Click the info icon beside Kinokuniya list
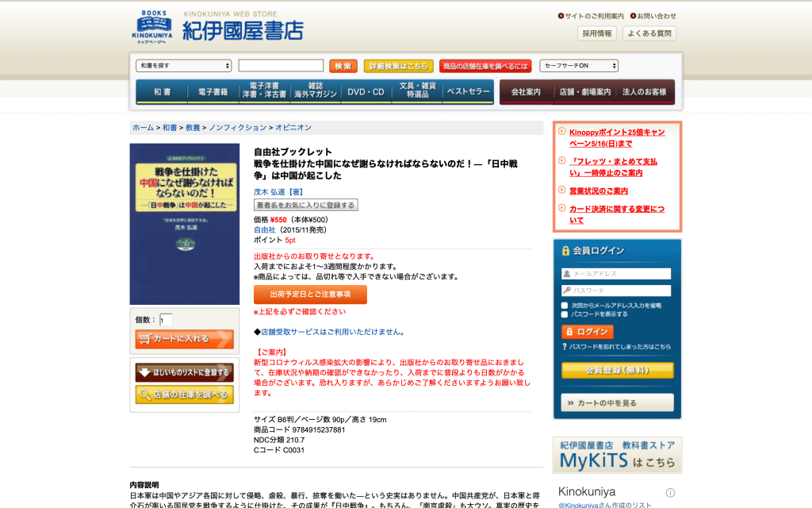This screenshot has width=812, height=508. (x=670, y=492)
